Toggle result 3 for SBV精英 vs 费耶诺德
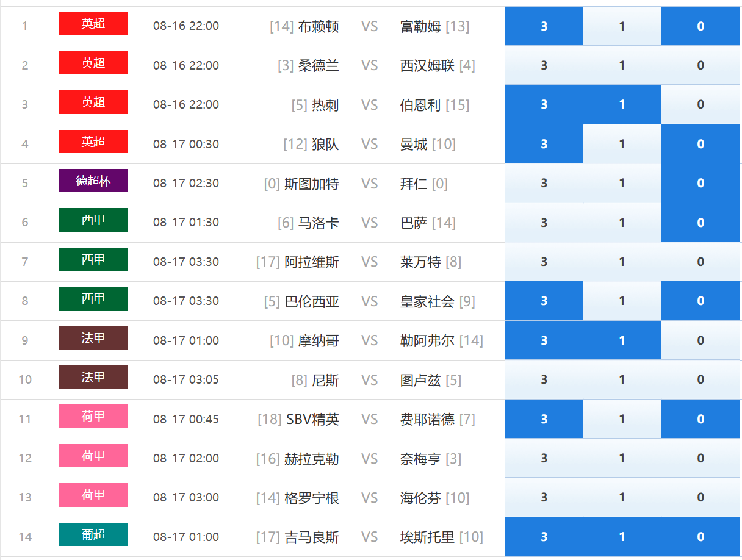 544,419
